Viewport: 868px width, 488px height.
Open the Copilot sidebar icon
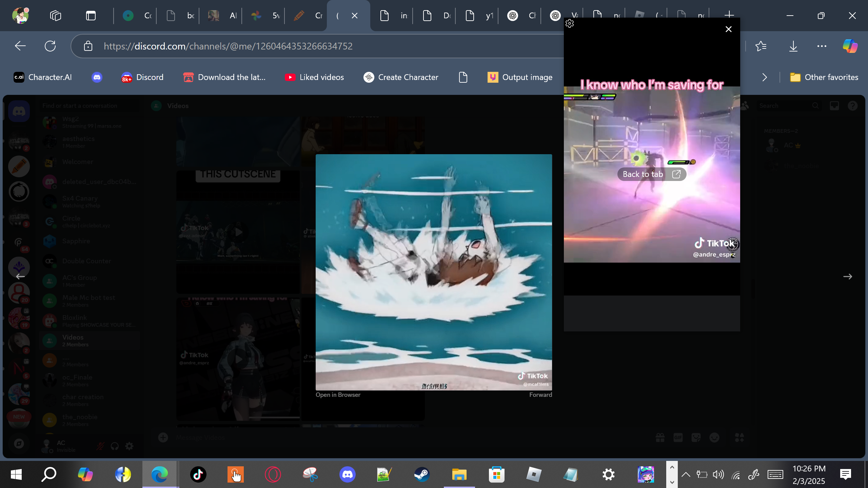850,46
